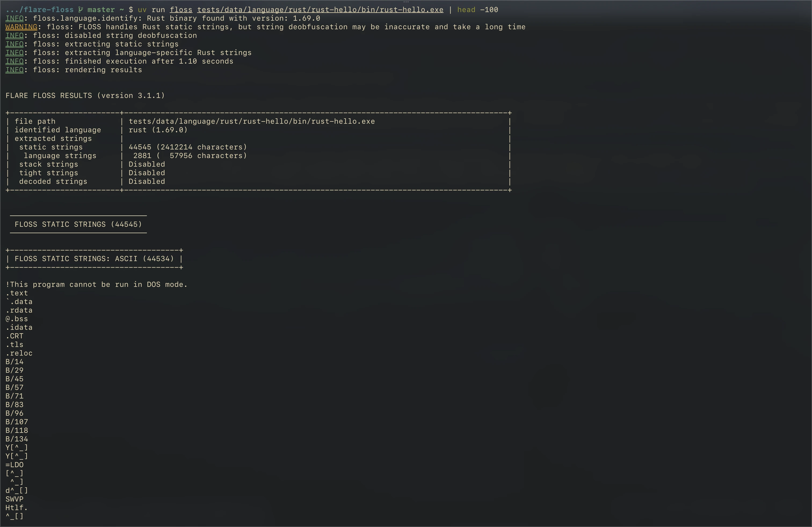Click Disabled value for tight strings
The height and width of the screenshot is (527, 812).
coord(147,173)
